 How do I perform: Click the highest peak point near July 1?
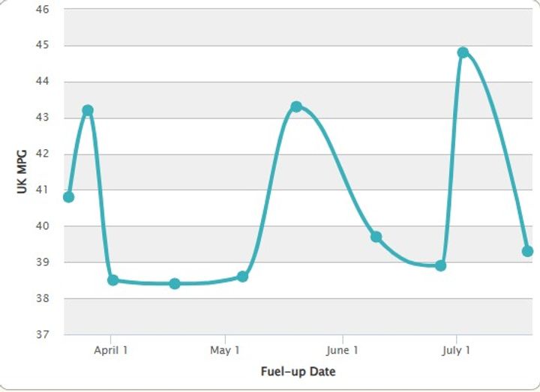pos(463,52)
